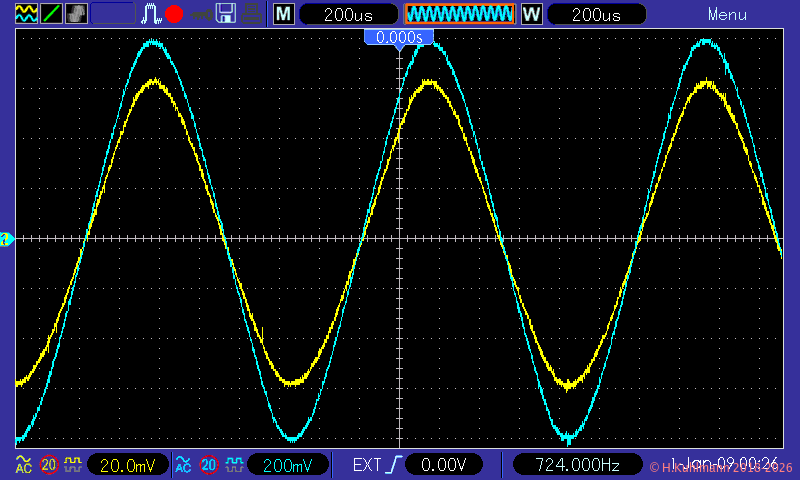
Task: Click the 0.00V trigger level readout
Action: click(441, 465)
